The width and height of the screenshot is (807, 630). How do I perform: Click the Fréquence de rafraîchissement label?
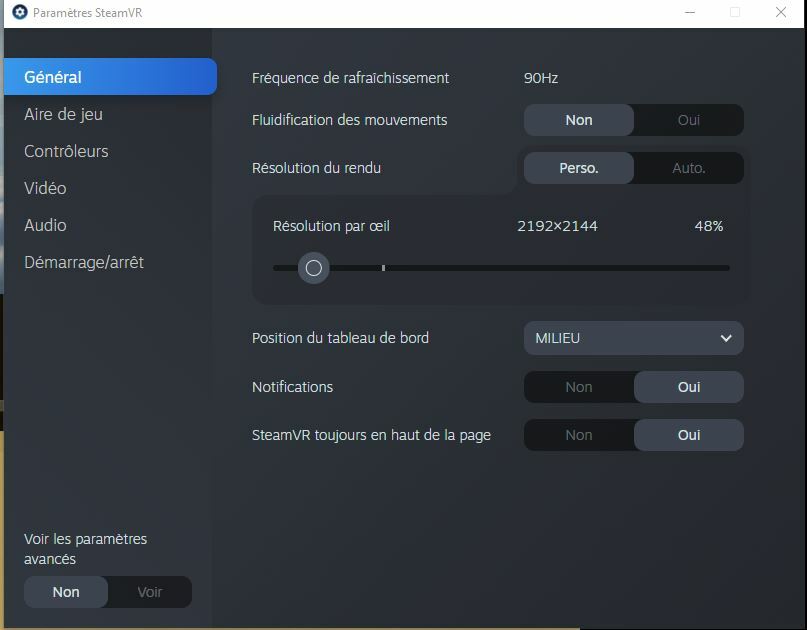tap(350, 78)
